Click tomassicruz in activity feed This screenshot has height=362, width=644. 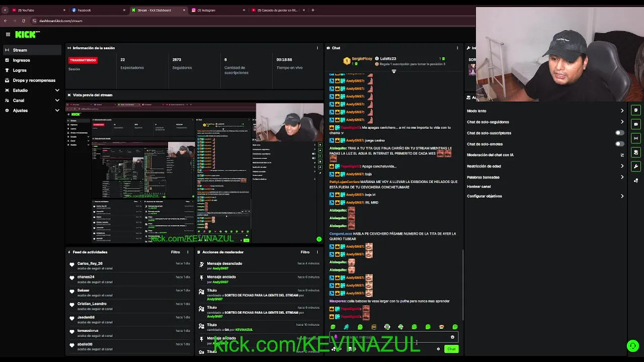tap(88, 331)
